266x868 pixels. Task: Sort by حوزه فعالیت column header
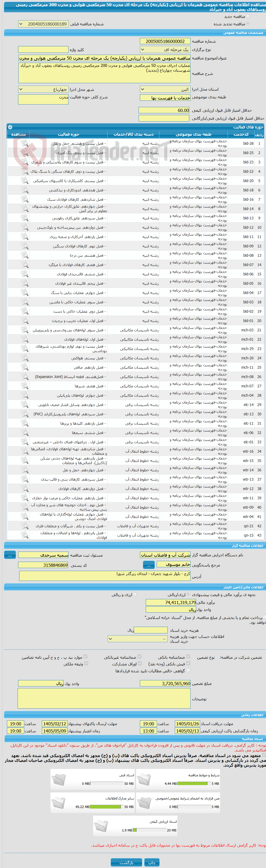coord(68,134)
